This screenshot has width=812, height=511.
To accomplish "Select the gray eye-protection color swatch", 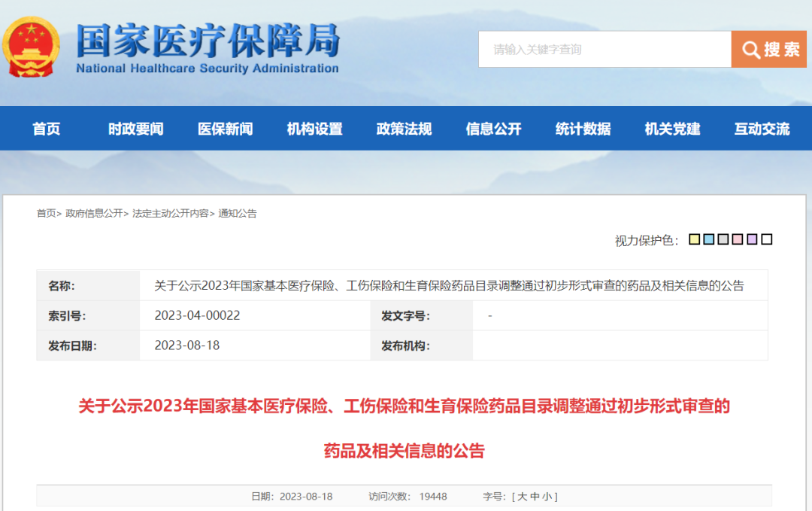I will [723, 239].
